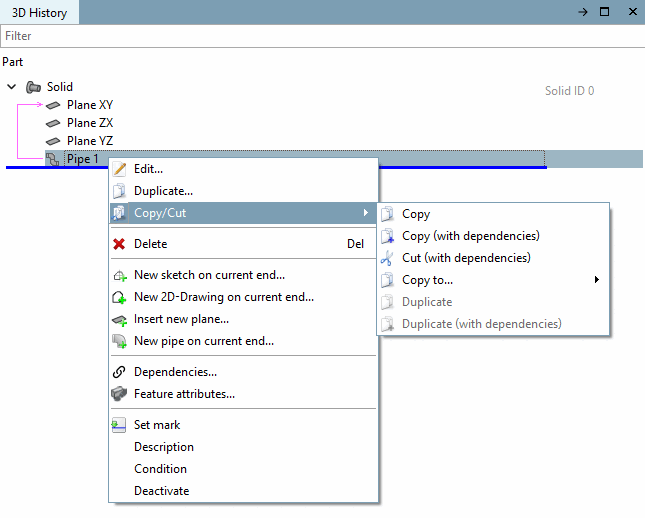645x518 pixels.
Task: Click the Set mark icon
Action: point(119,425)
